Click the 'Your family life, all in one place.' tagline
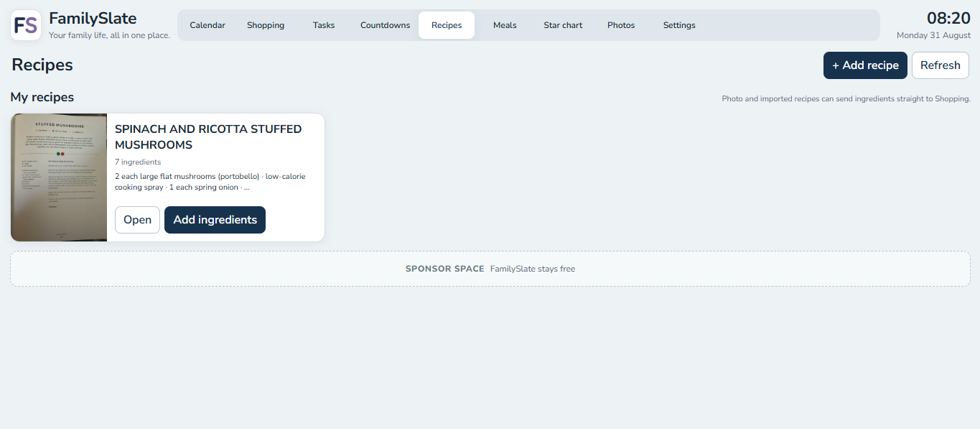 click(109, 34)
